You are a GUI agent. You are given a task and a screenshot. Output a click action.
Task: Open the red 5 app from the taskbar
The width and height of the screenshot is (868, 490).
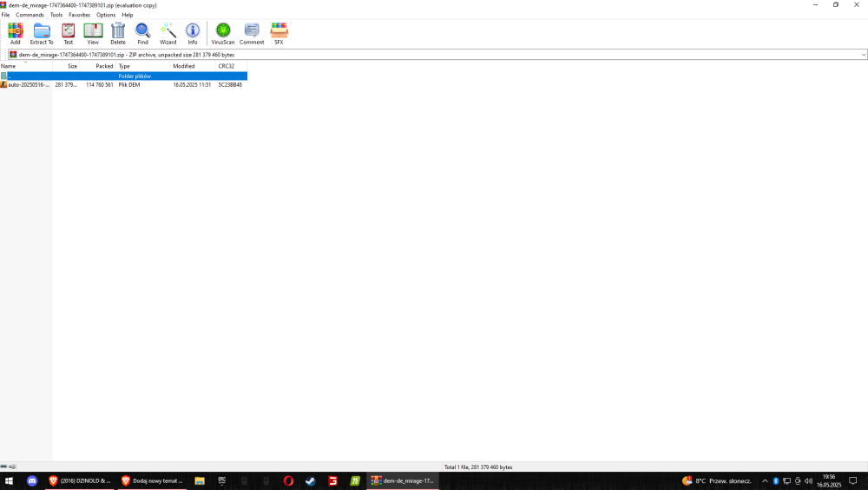pos(332,480)
